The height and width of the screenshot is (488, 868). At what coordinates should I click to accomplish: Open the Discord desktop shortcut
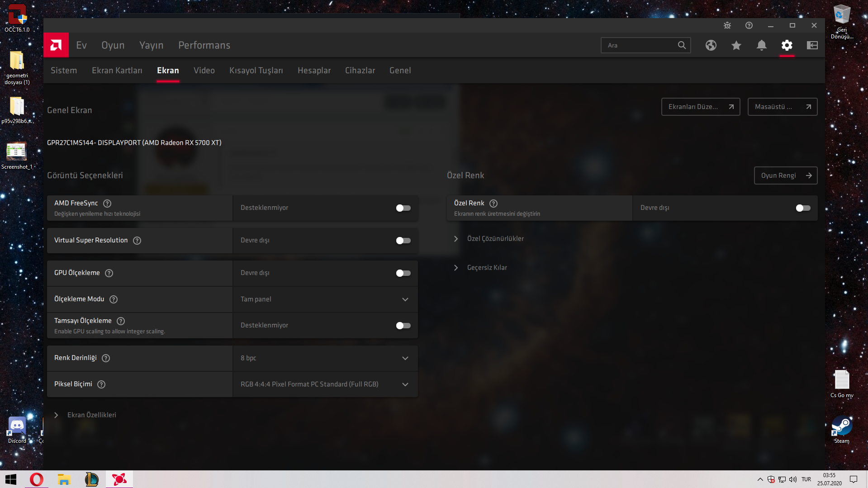17,430
